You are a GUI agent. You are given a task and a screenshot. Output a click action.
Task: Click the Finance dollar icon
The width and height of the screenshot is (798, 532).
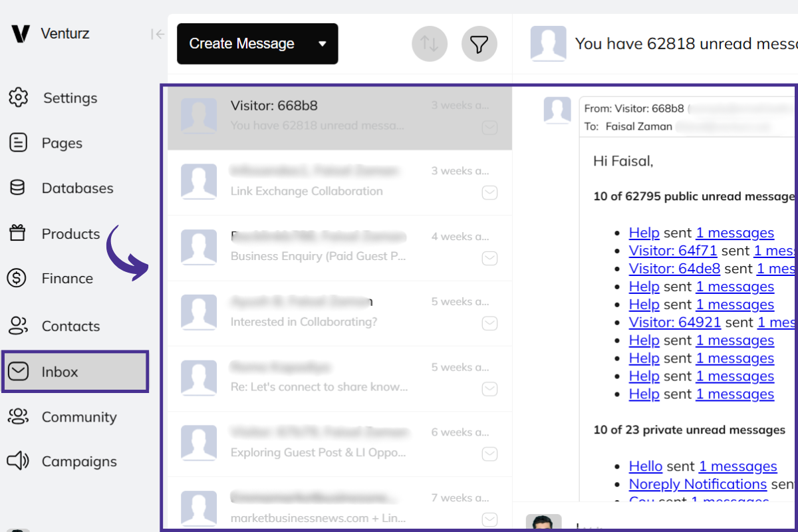coord(18,279)
